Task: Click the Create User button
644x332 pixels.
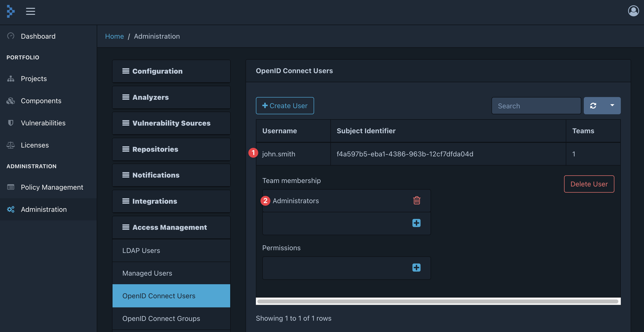Action: click(285, 106)
